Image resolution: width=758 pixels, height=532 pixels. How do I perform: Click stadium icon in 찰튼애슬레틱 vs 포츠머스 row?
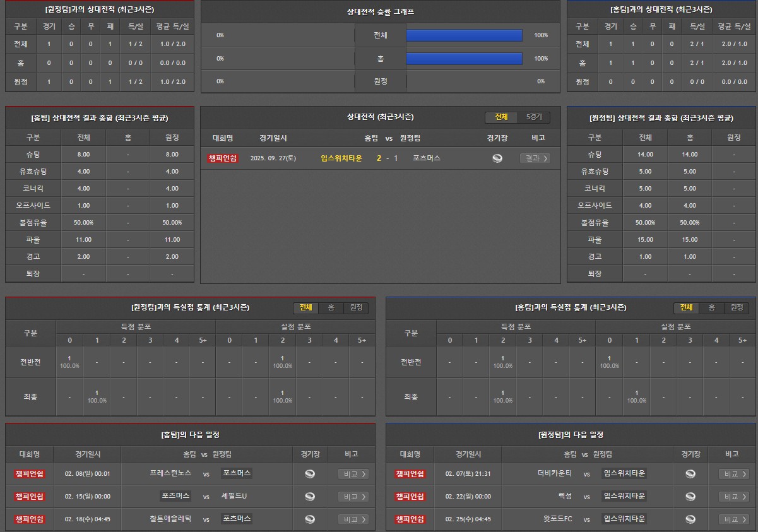pyautogui.click(x=309, y=519)
